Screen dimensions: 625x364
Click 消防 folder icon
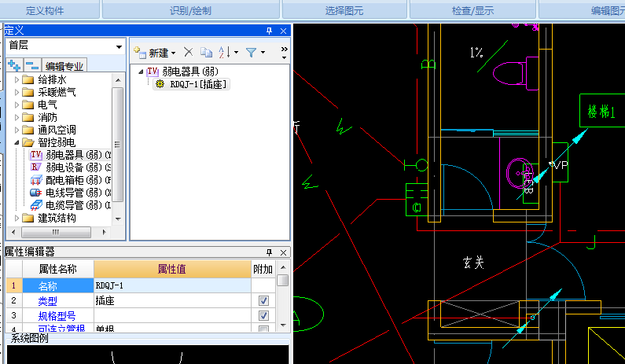click(28, 118)
